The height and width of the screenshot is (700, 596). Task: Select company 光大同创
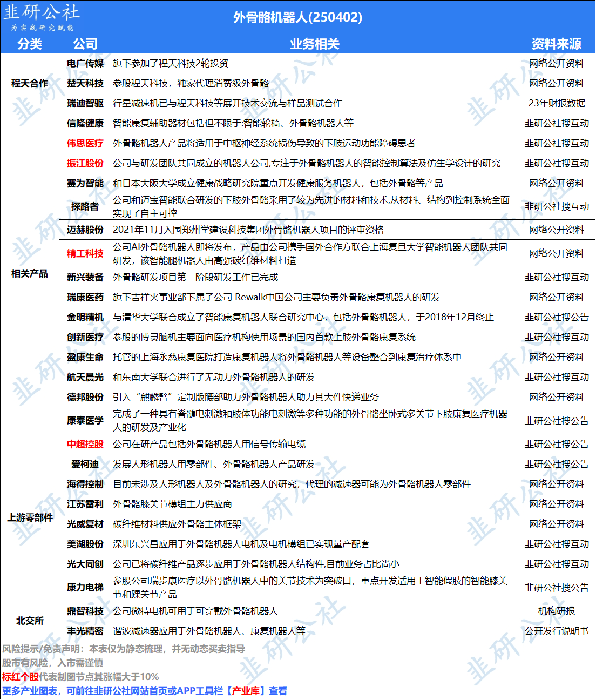(x=85, y=564)
